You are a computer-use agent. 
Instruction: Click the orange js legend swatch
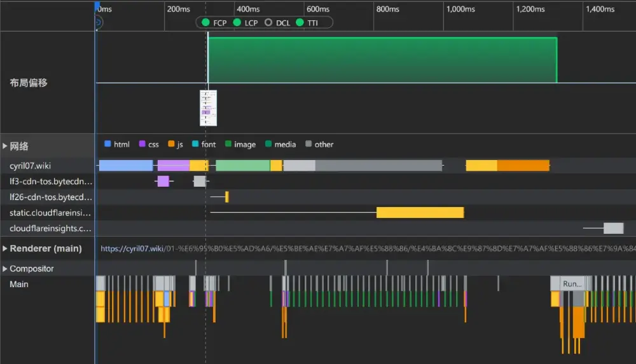pos(171,144)
